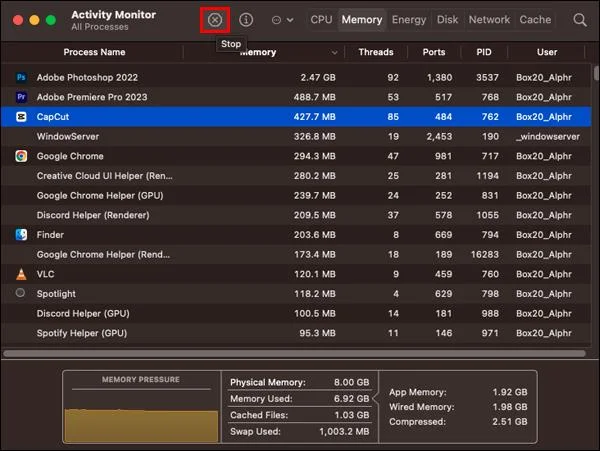Open the Network tab
600x451 pixels.
[489, 20]
